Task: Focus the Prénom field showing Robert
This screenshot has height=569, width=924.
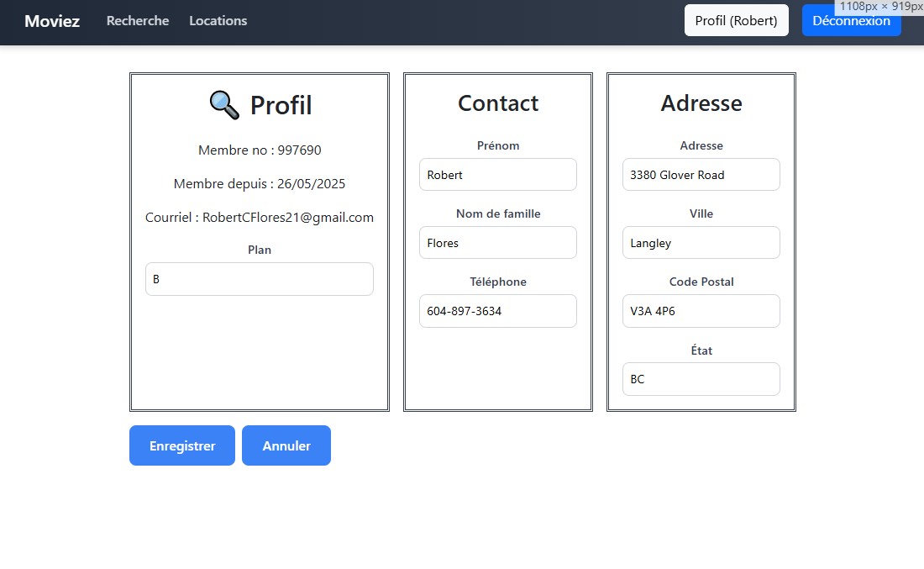Action: click(498, 175)
